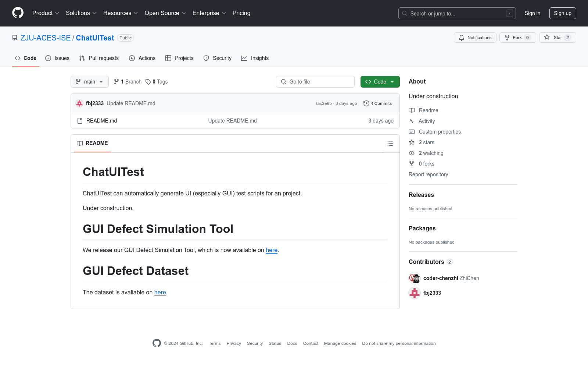Expand the Open Source menu
This screenshot has height=368, width=588.
click(165, 13)
